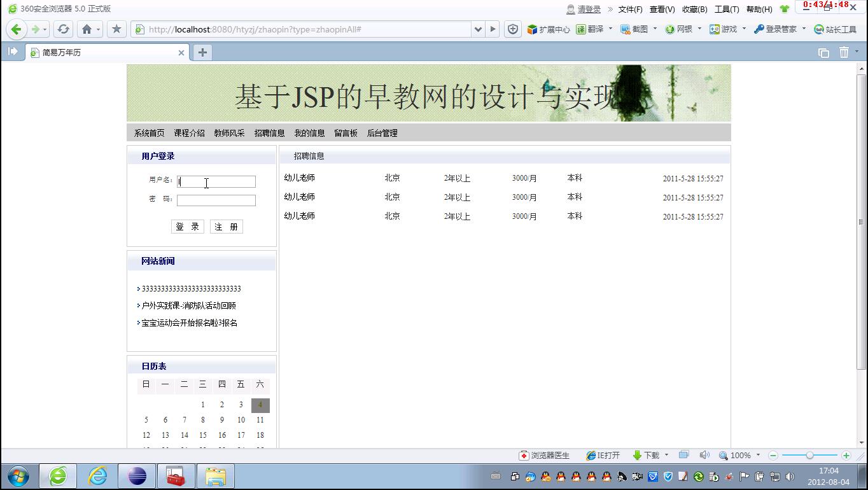This screenshot has width=868, height=490.
Task: Open the new tab plus button
Action: pos(202,53)
